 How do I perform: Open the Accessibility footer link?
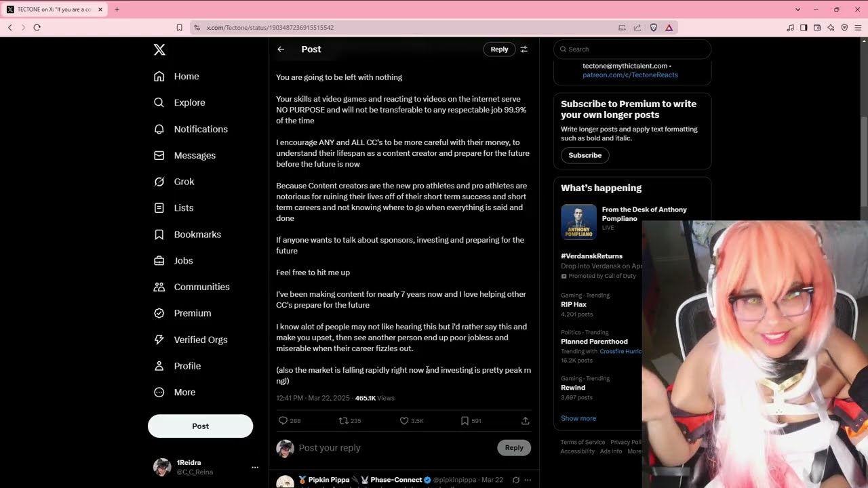pyautogui.click(x=578, y=451)
